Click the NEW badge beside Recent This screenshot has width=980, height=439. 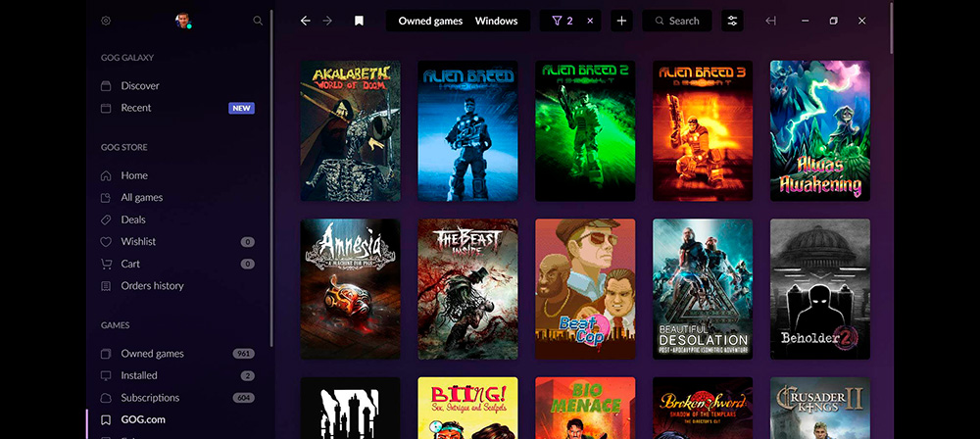pos(241,108)
